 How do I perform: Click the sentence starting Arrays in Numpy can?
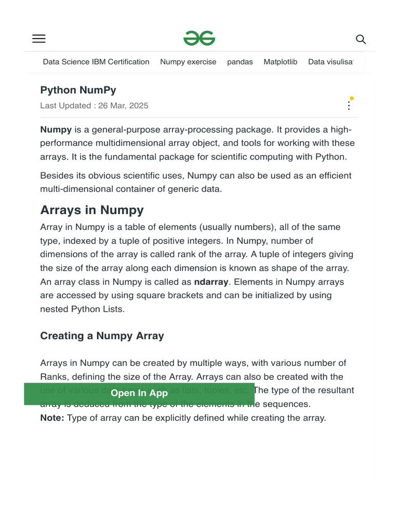pyautogui.click(x=193, y=363)
